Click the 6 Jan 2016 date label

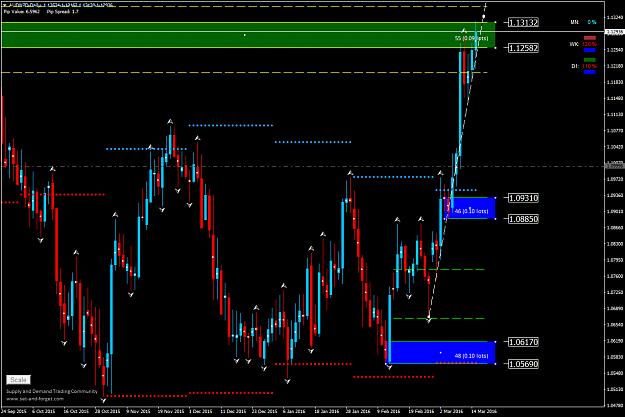294,411
